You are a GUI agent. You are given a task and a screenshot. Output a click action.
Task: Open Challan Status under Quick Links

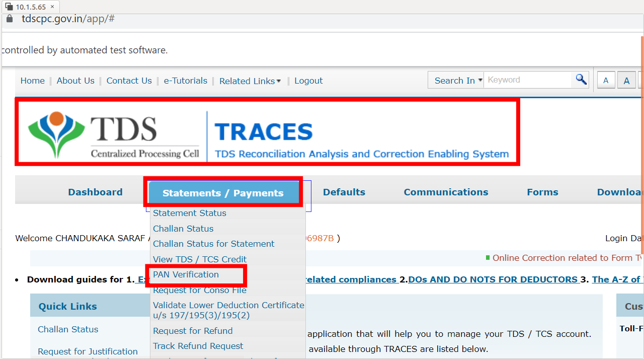[x=68, y=329]
